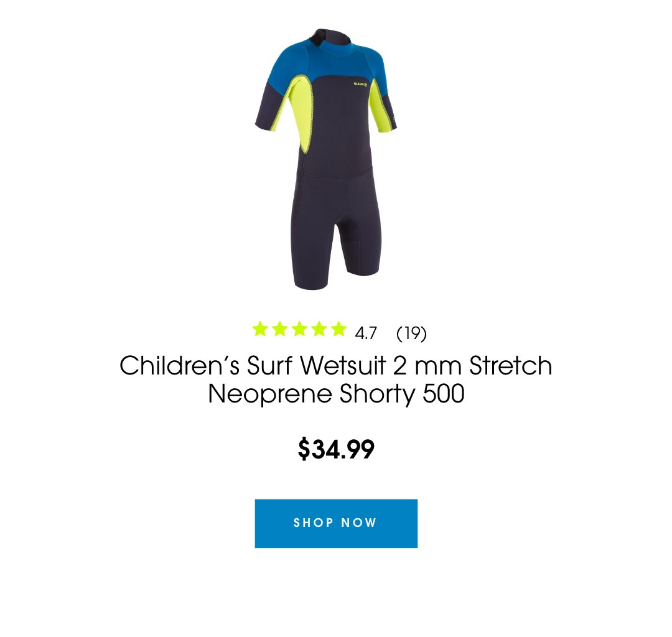Click the Shop Now button

[x=336, y=523]
